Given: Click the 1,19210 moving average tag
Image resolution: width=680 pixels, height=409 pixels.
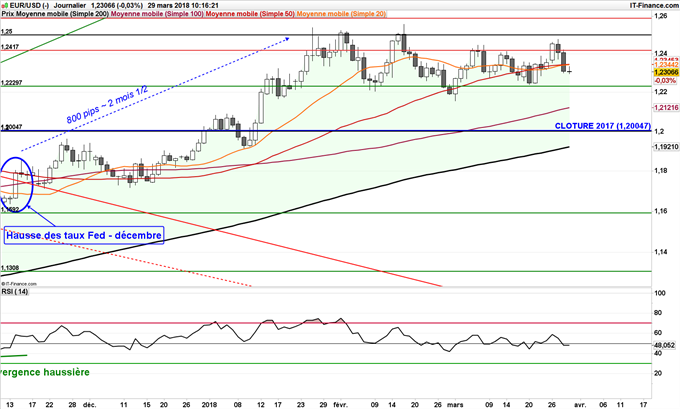Looking at the screenshot, I should tap(666, 147).
